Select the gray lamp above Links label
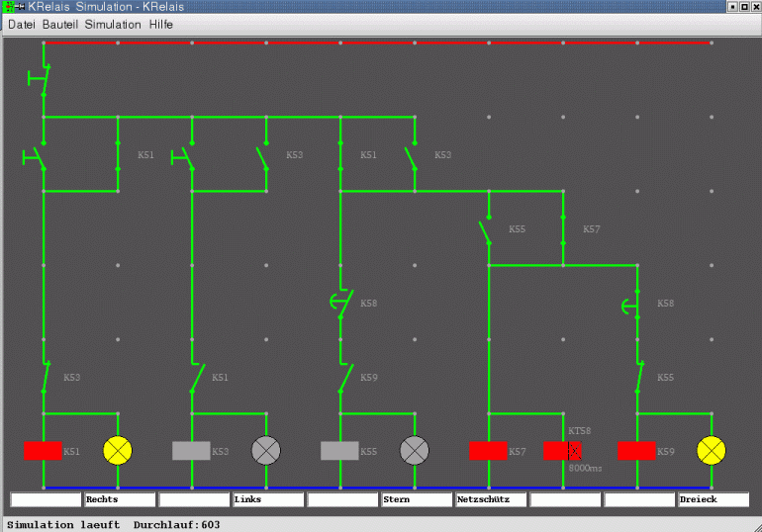The width and height of the screenshot is (762, 532). [266, 451]
